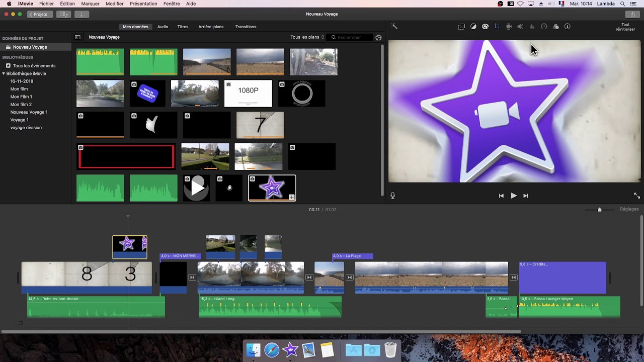Toggle the library sidebar visibility button
The height and width of the screenshot is (362, 644).
coord(77,37)
